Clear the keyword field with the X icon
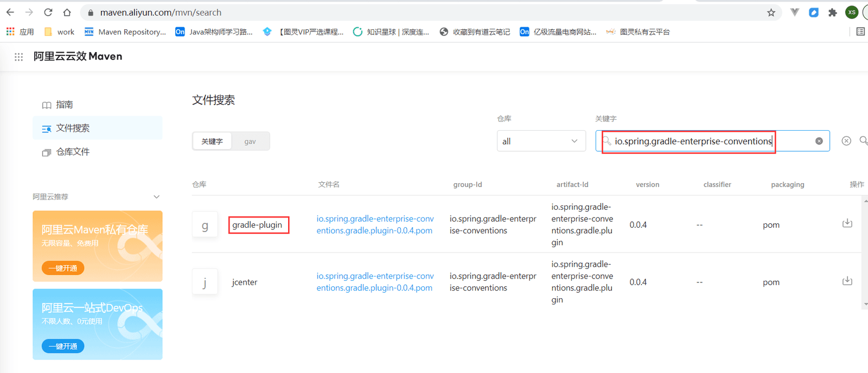868x373 pixels. click(819, 141)
